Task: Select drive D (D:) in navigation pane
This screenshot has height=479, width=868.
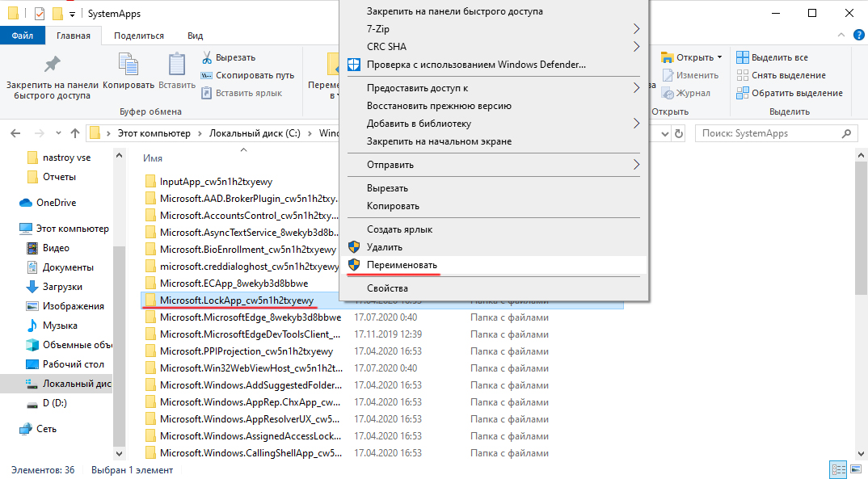Action: pos(47,403)
